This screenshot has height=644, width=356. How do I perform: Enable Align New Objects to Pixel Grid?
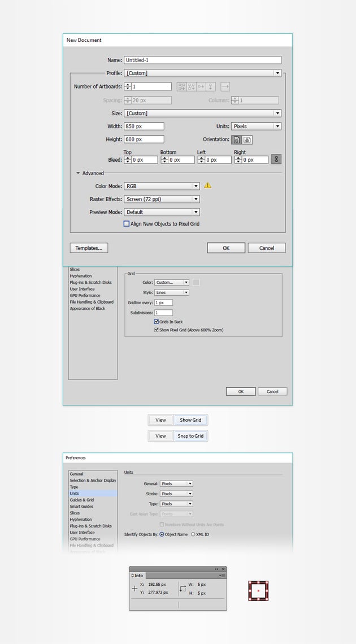click(x=127, y=224)
